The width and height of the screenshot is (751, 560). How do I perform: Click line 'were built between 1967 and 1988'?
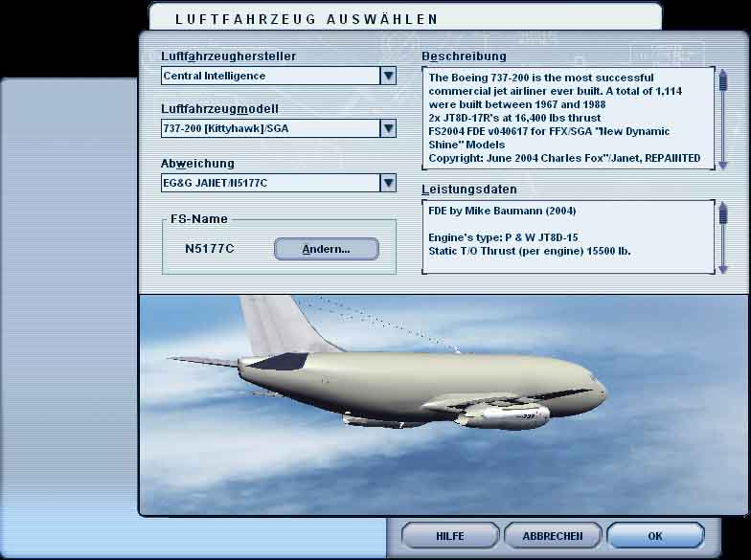[x=517, y=104]
